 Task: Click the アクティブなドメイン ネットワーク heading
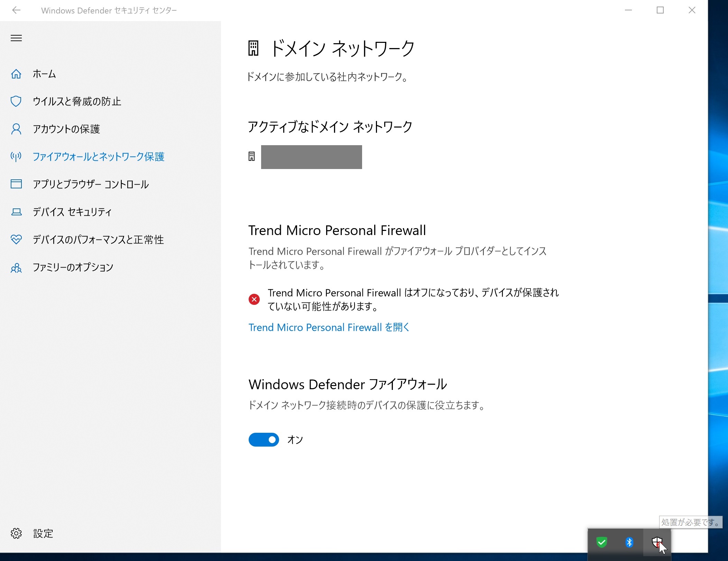[330, 127]
